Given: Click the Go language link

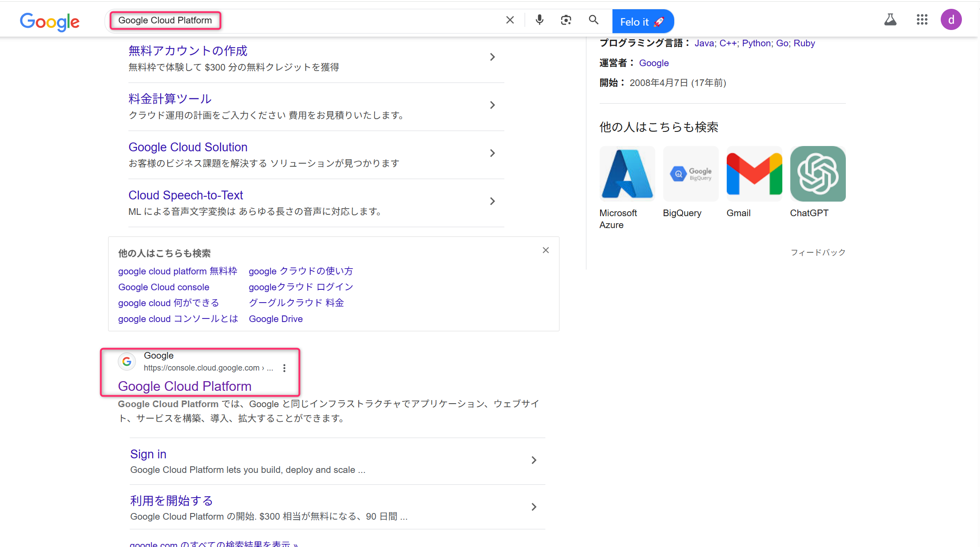Looking at the screenshot, I should 782,43.
